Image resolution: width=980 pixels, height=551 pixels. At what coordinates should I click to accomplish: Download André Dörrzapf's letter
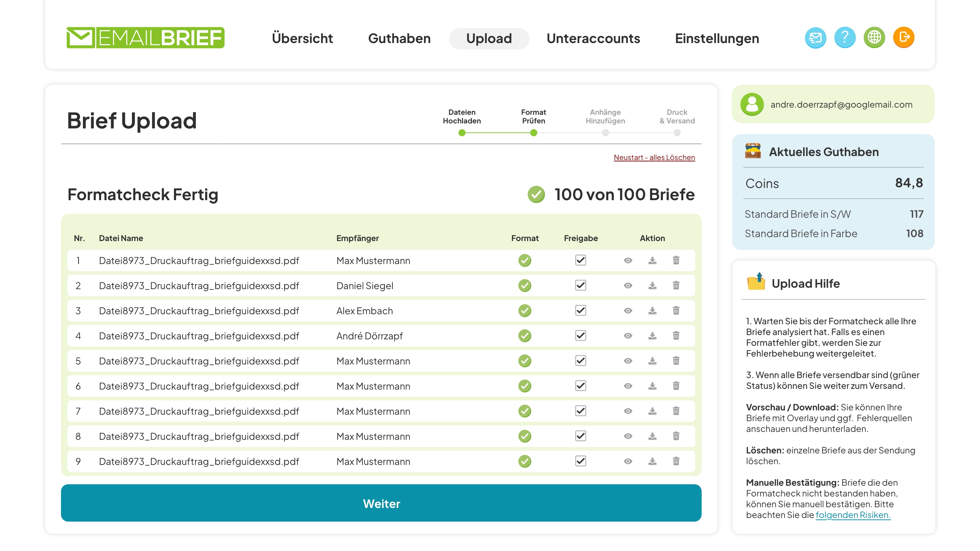click(652, 336)
